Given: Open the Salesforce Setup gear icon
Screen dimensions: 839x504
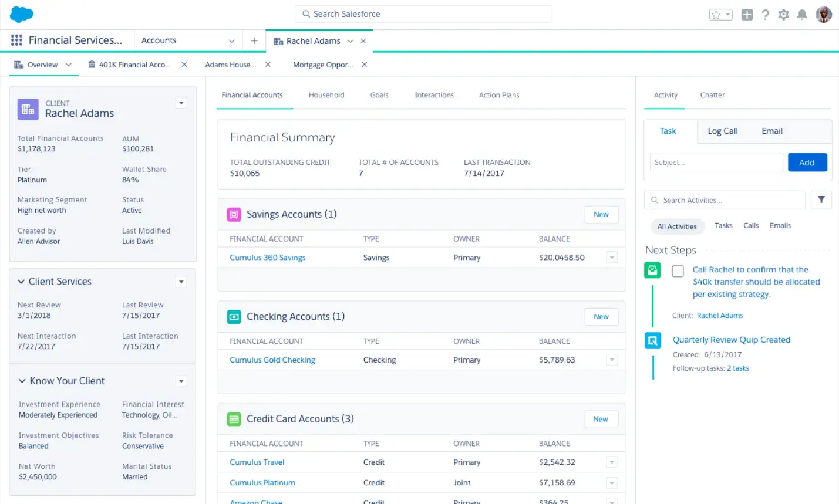Looking at the screenshot, I should point(783,14).
